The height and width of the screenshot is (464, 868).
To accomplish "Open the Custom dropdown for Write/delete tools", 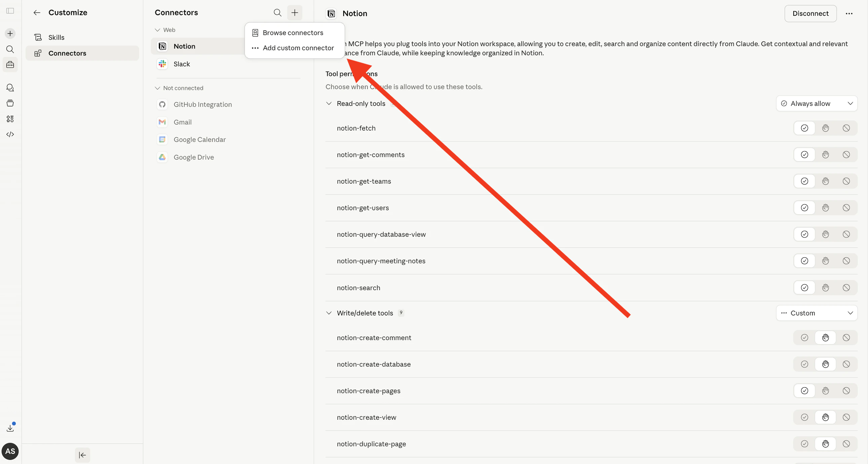I will coord(817,313).
